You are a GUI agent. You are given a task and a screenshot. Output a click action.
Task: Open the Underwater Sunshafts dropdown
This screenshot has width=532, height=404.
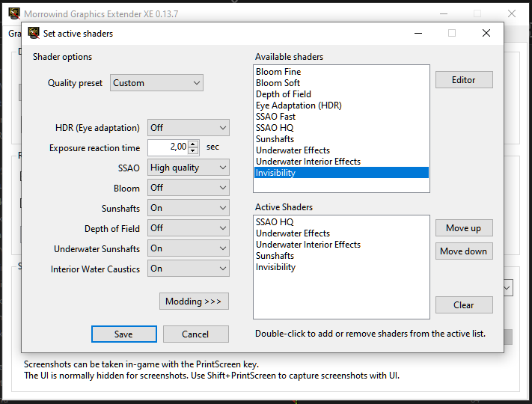click(188, 248)
